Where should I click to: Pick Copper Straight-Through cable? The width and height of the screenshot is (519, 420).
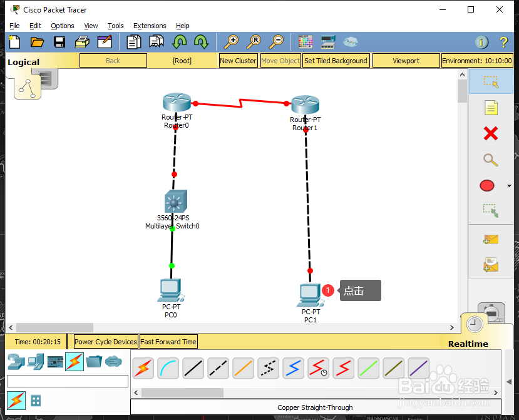tap(193, 368)
